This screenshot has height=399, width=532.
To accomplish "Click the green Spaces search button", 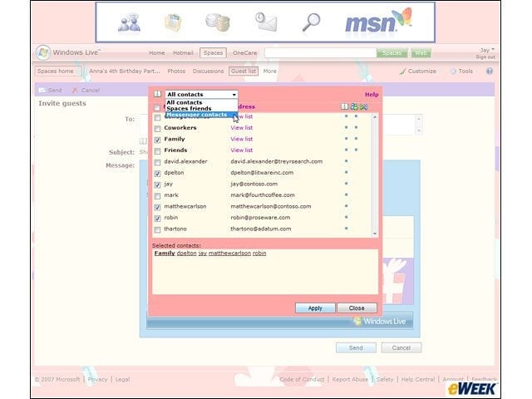I will point(392,53).
